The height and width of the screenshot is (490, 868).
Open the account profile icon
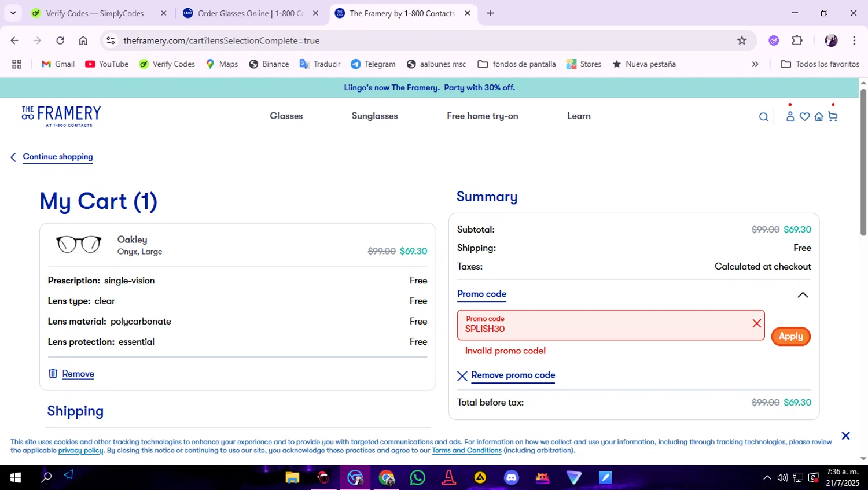tap(790, 116)
